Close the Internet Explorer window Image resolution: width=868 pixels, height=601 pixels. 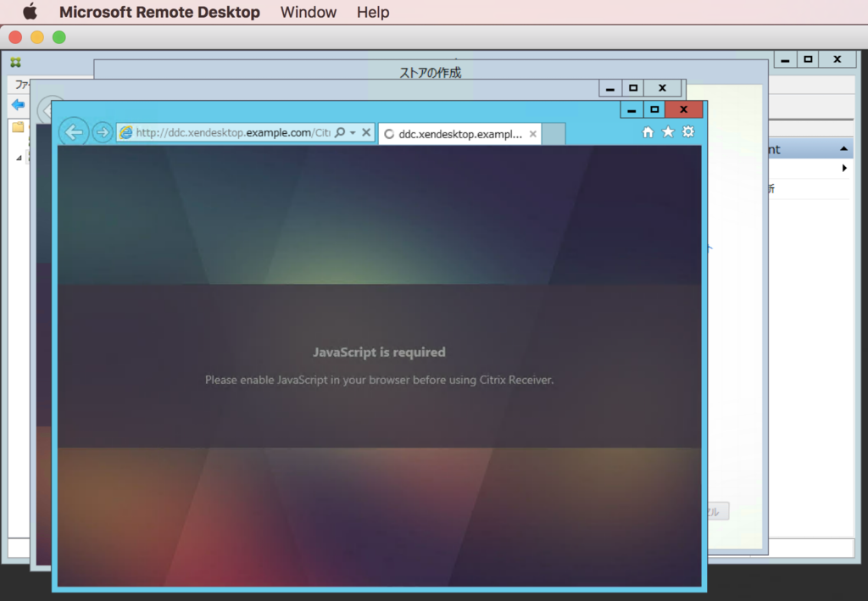[x=684, y=109]
